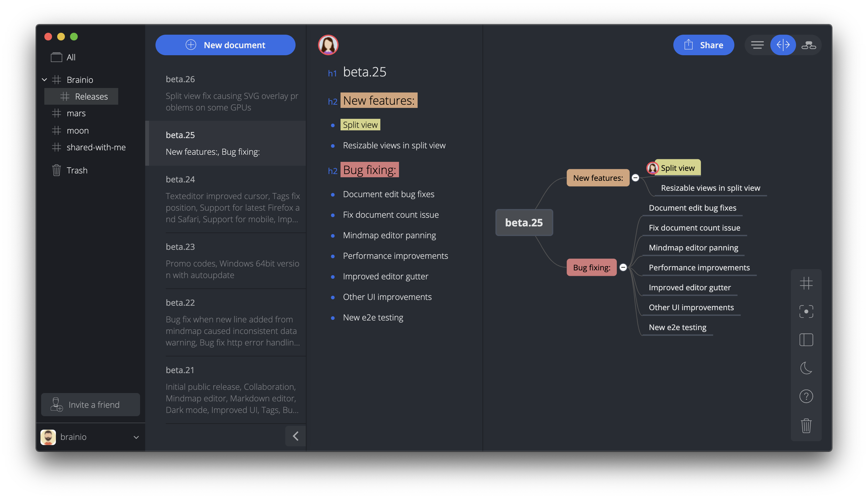Viewport: 868px width, 499px height.
Task: Collapse the Bug fixing mindmap branch
Action: point(623,267)
